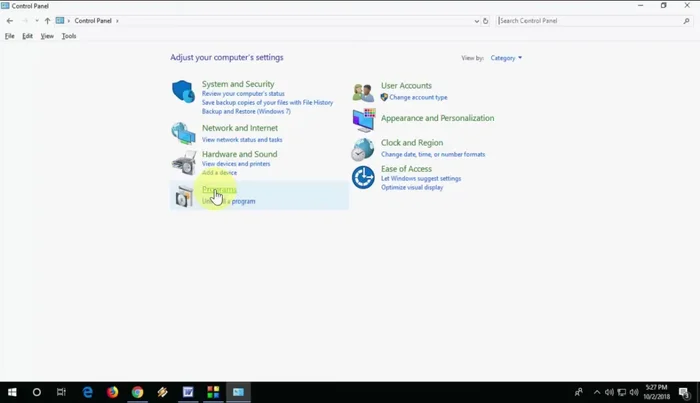This screenshot has height=403, width=700.
Task: Open the View by Category dropdown
Action: (505, 58)
